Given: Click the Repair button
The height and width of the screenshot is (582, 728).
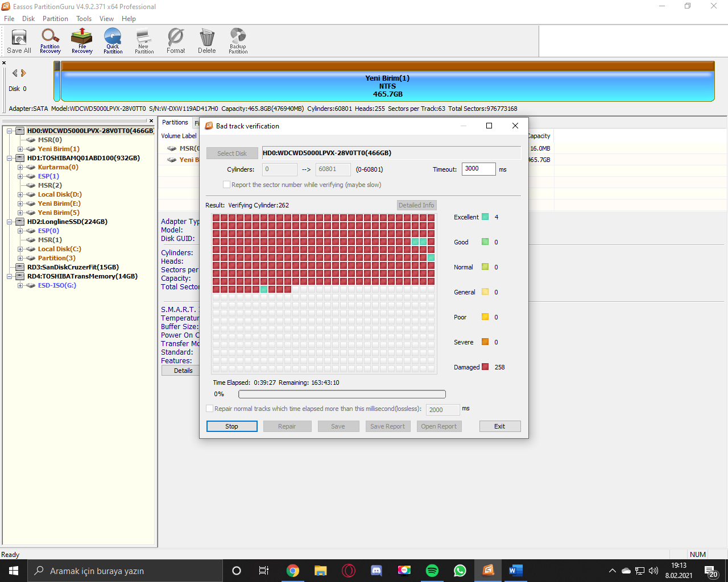Looking at the screenshot, I should coord(287,426).
